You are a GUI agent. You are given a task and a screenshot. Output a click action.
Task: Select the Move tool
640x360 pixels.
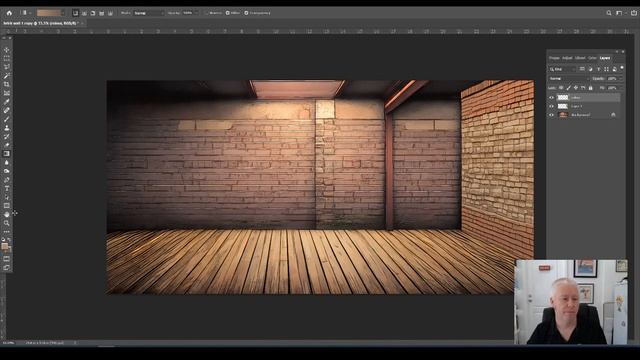click(7, 50)
